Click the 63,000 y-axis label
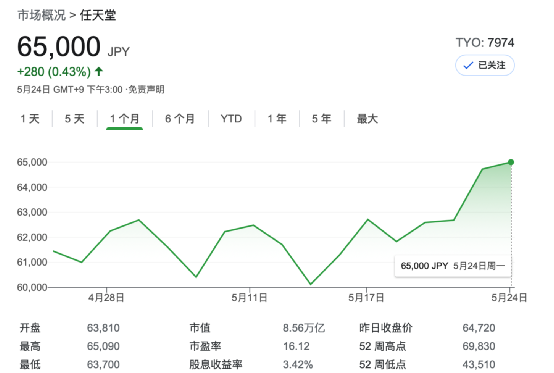554x373 pixels. (x=32, y=212)
